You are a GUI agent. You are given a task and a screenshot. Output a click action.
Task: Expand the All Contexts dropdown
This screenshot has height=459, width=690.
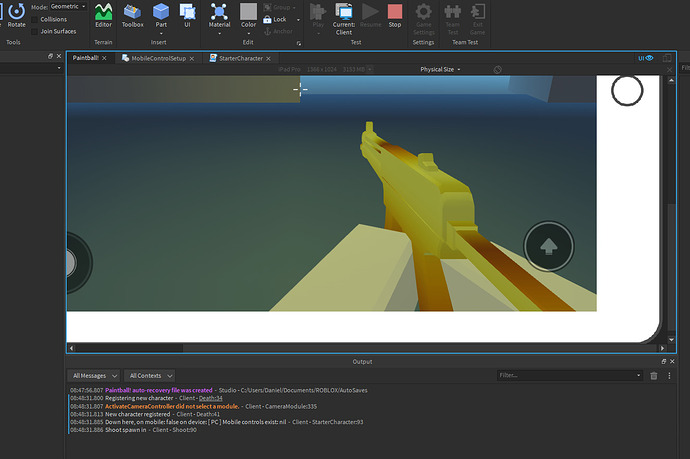[x=151, y=375]
